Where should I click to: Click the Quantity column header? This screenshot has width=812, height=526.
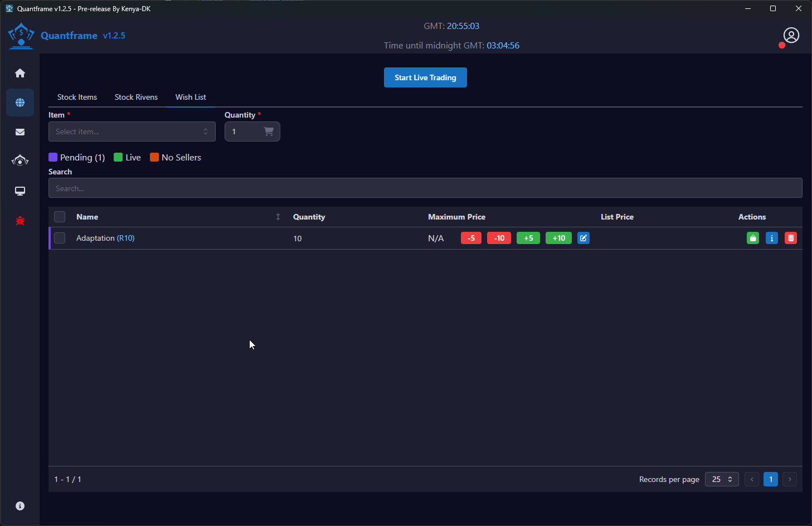coord(309,217)
